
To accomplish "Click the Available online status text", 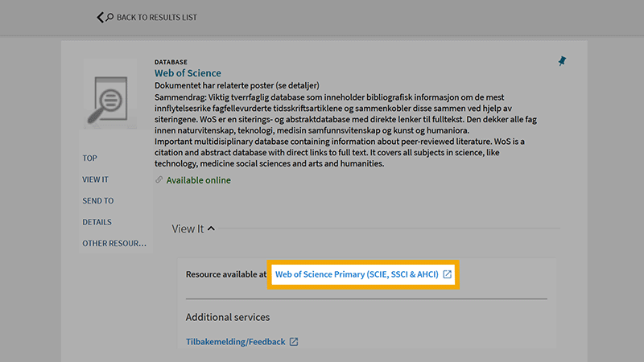I will click(x=198, y=180).
